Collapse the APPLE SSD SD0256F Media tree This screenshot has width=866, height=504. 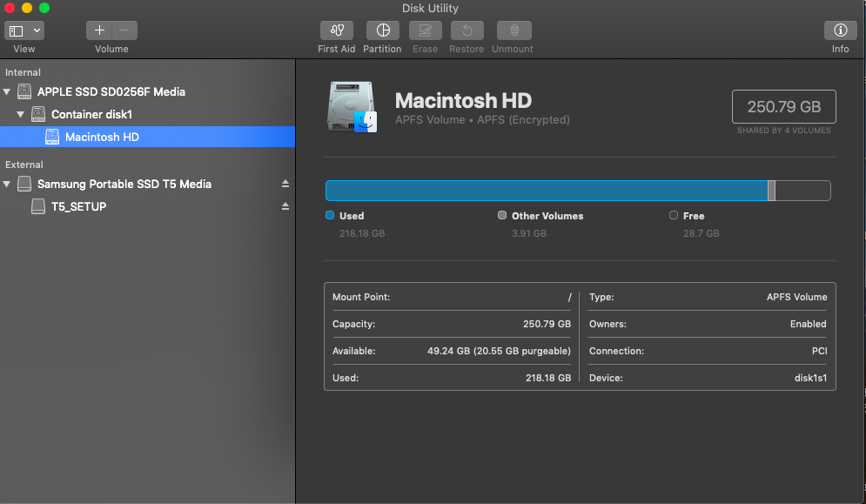pyautogui.click(x=7, y=91)
